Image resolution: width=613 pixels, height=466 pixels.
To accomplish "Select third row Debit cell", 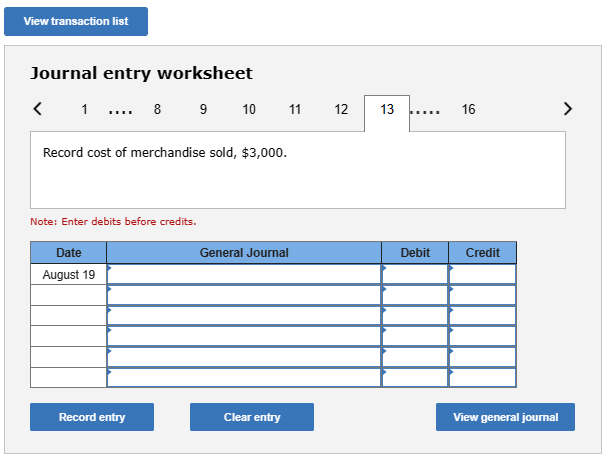I will tap(415, 316).
